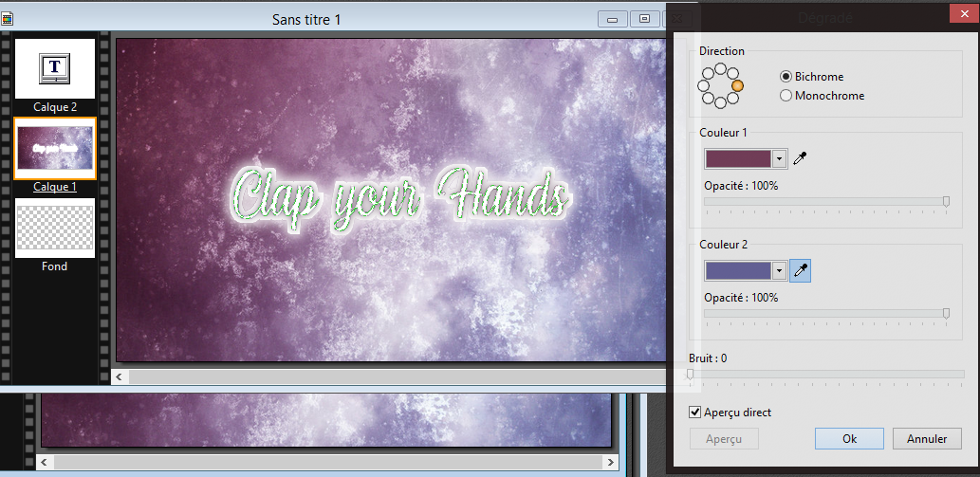Click the Bruit : 0 label
The height and width of the screenshot is (477, 980).
[708, 358]
